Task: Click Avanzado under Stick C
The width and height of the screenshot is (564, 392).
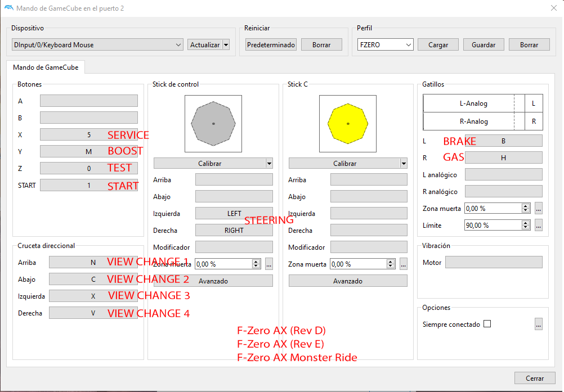Action: pyautogui.click(x=348, y=281)
